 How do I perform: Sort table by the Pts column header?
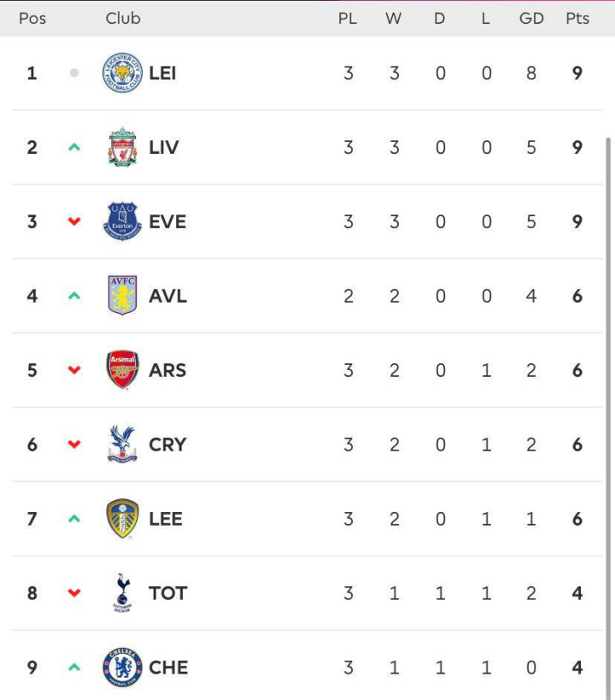577,18
